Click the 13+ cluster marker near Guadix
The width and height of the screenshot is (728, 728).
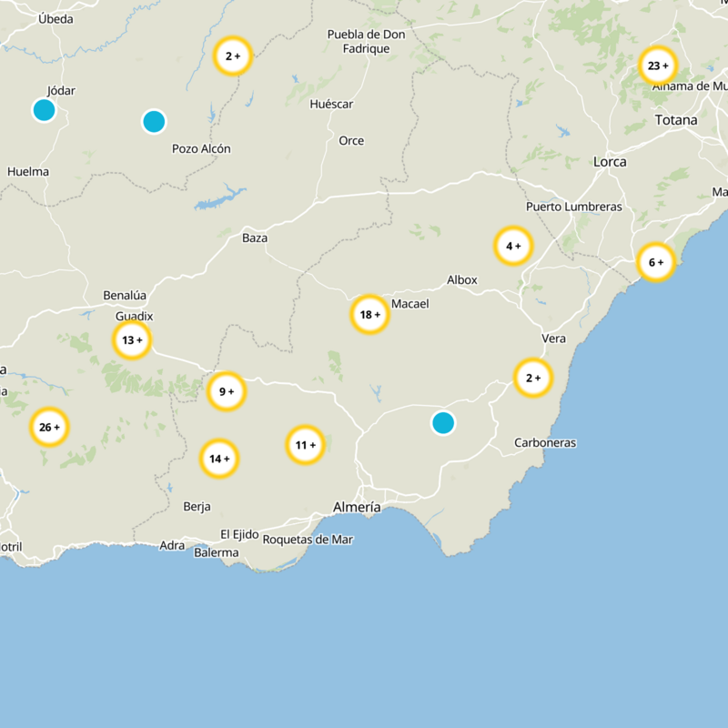(130, 339)
